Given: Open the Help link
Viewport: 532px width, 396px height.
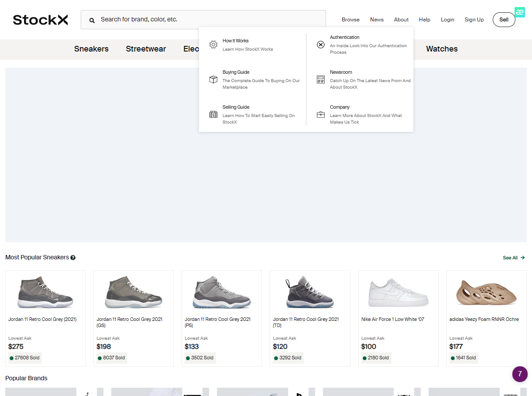Looking at the screenshot, I should tap(425, 20).
